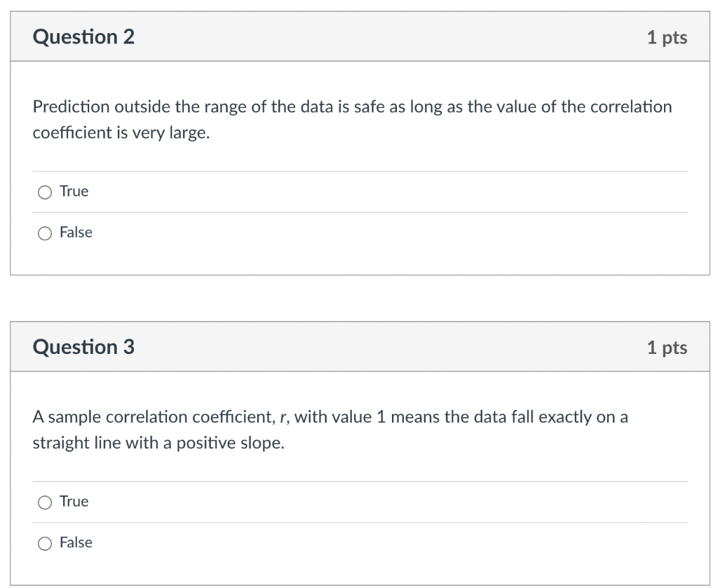Click the text "coefficient is very large."
Image resolution: width=718 pixels, height=588 pixels.
[121, 133]
